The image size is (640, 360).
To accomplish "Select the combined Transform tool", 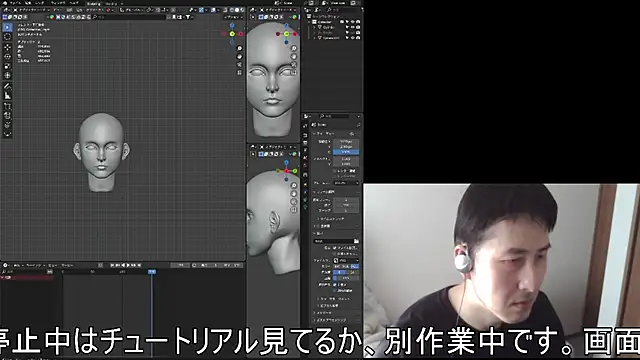I will [x=7, y=76].
